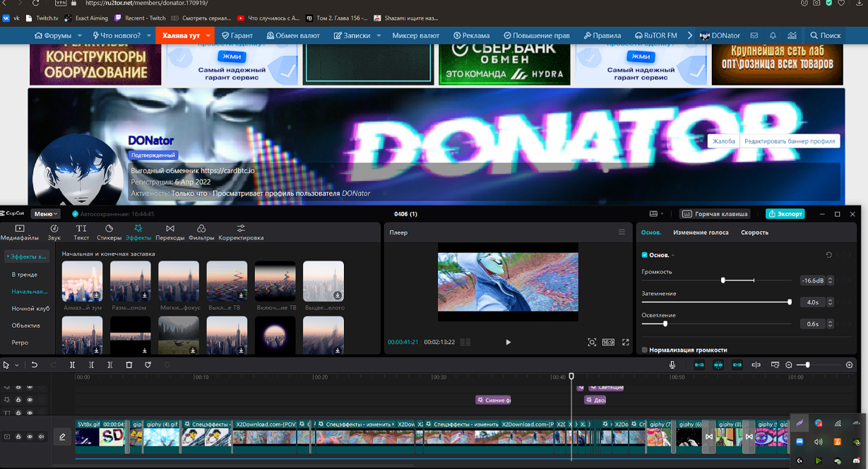The width and height of the screenshot is (868, 469).
Task: Click the Горячая клавиша button
Action: pos(715,214)
